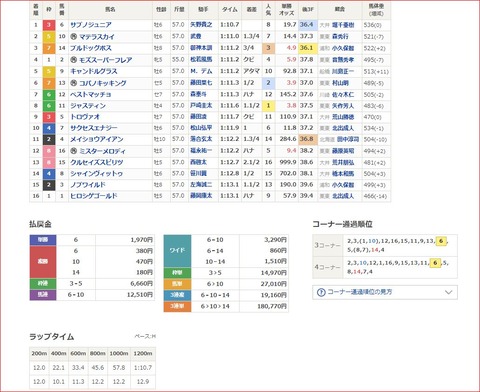The height and width of the screenshot is (392, 480).
Task: Open jockey M.デム's profile
Action: click(201, 71)
